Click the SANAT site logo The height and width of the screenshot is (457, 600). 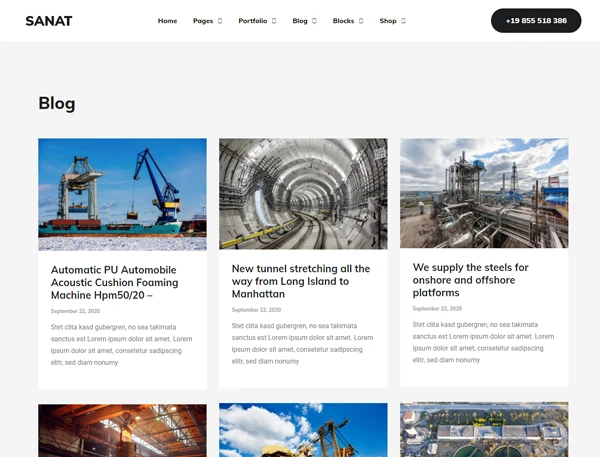click(49, 21)
